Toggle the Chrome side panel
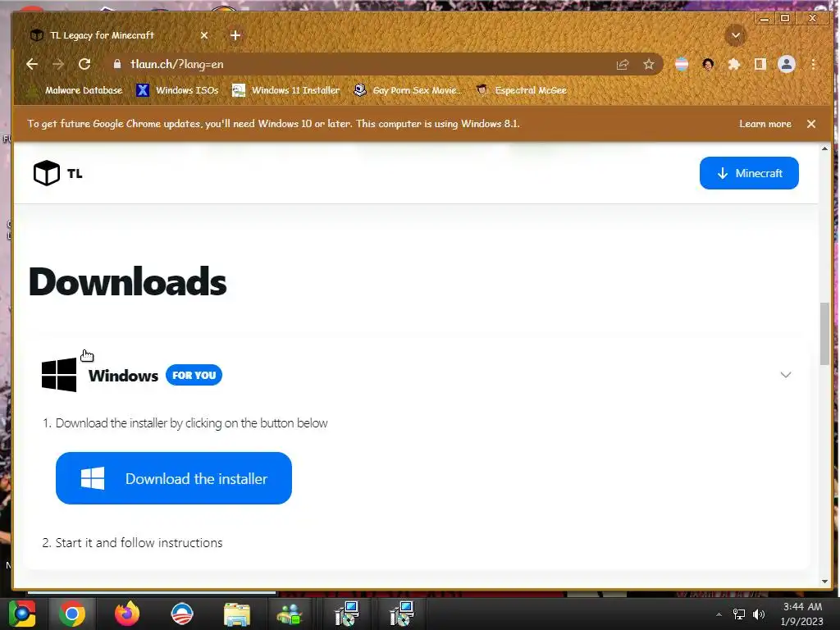This screenshot has width=840, height=630. [760, 64]
